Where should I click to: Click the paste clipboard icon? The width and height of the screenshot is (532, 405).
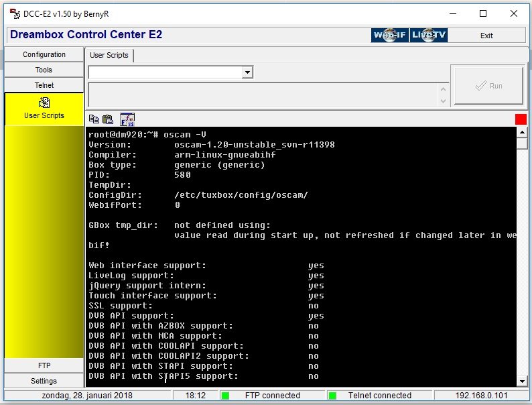[x=108, y=119]
